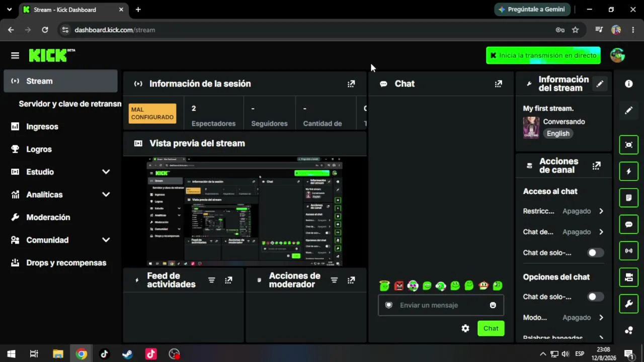Open the chat settings gear
This screenshot has height=362, width=644.
tap(465, 328)
